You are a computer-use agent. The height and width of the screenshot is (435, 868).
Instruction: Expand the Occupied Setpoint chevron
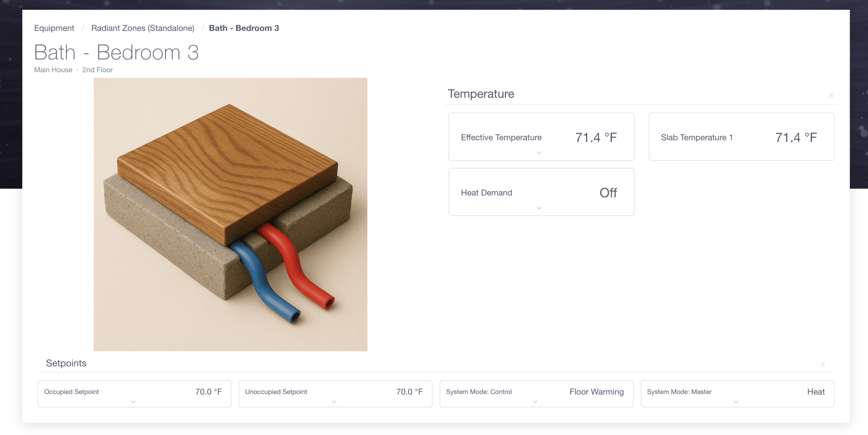(133, 402)
